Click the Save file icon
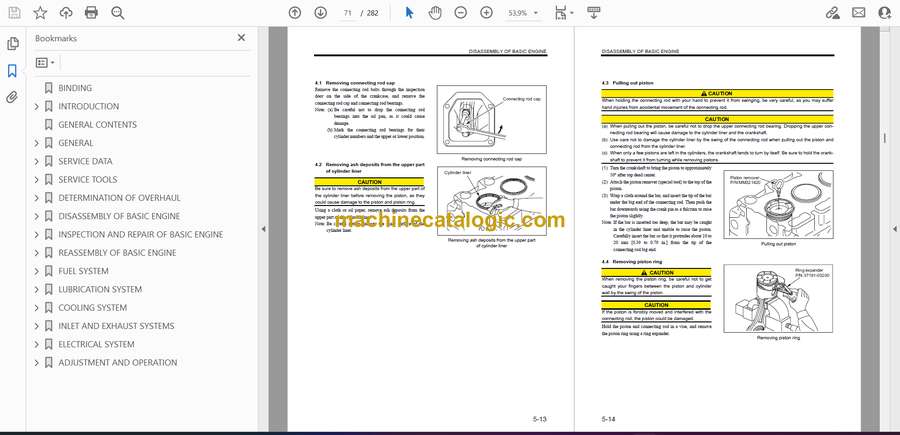900x435 pixels. [14, 13]
